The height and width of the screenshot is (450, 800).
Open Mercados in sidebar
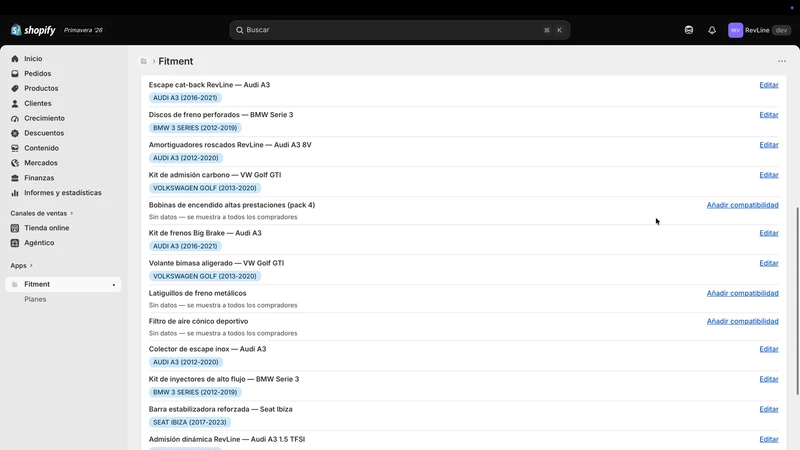coord(41,163)
